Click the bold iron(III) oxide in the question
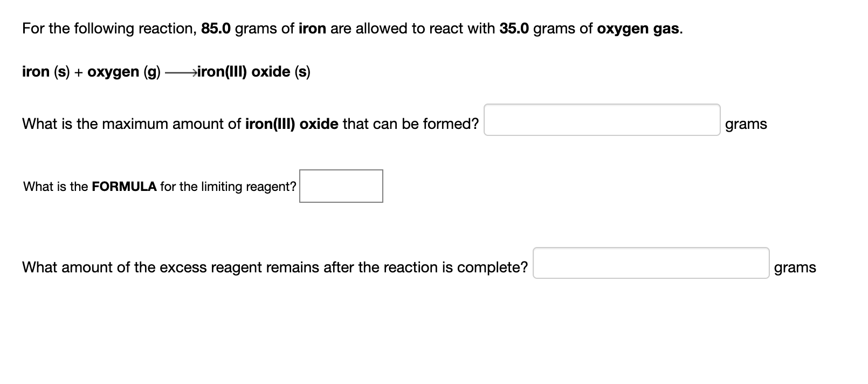The image size is (868, 384). pos(292,124)
